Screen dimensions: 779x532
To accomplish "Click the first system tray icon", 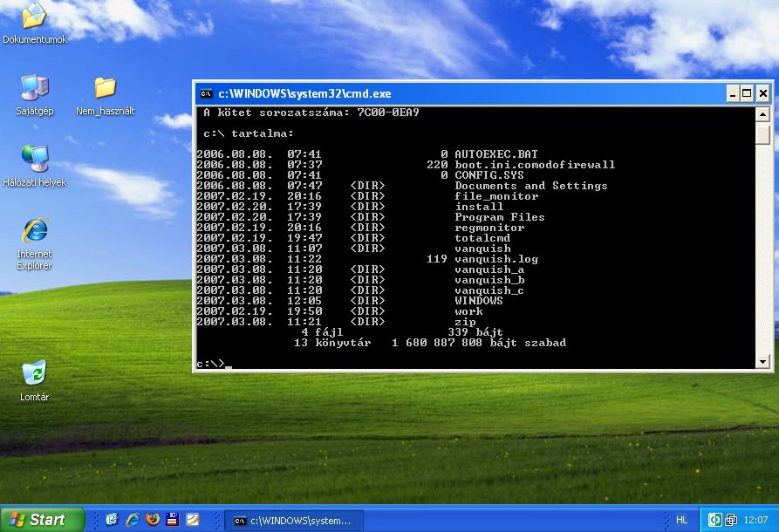I will pyautogui.click(x=714, y=520).
